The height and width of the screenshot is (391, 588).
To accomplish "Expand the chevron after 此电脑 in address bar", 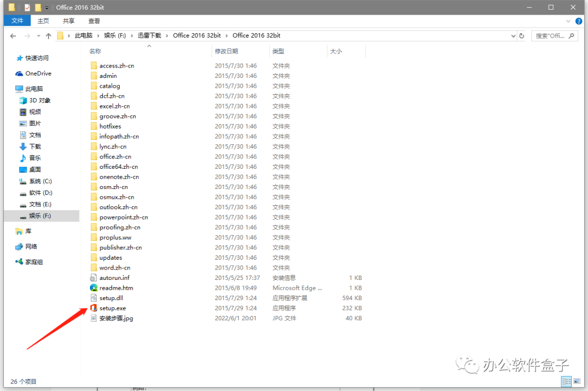I will point(98,35).
